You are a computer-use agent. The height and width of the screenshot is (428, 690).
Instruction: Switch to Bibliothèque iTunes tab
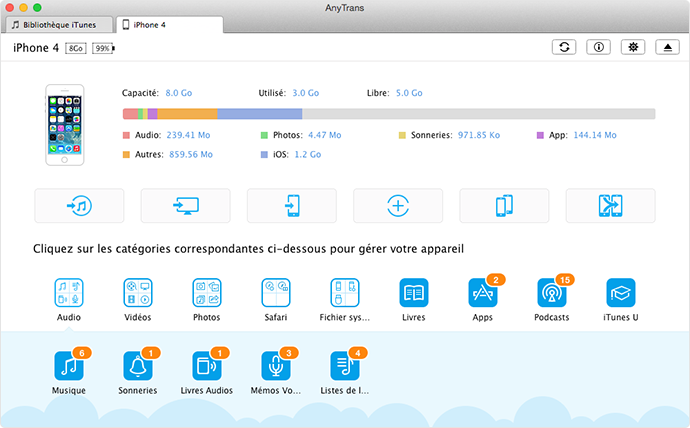click(59, 25)
